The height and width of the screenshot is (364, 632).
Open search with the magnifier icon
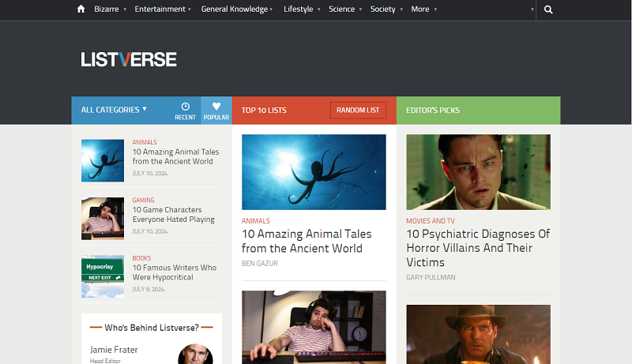tap(548, 9)
